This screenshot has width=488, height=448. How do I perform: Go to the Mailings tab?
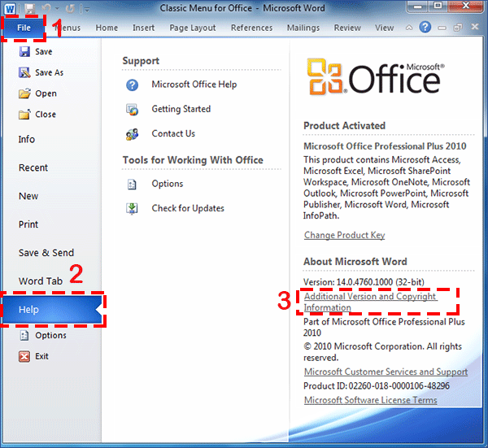[303, 28]
